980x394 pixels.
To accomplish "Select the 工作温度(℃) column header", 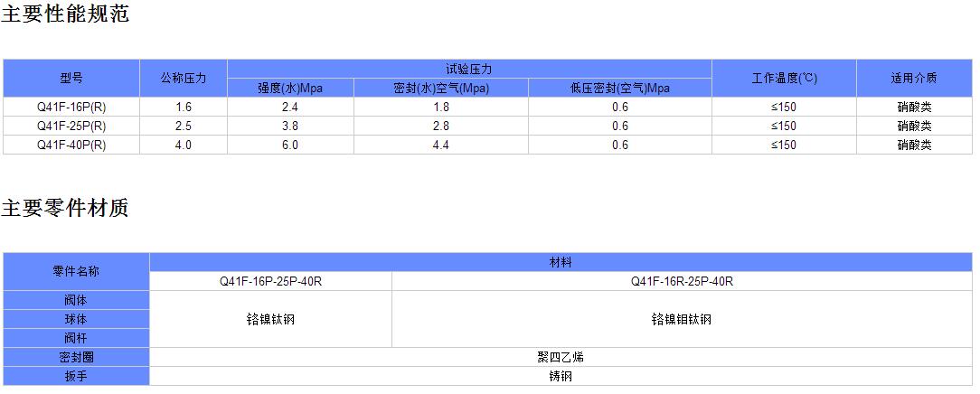I will 784,79.
